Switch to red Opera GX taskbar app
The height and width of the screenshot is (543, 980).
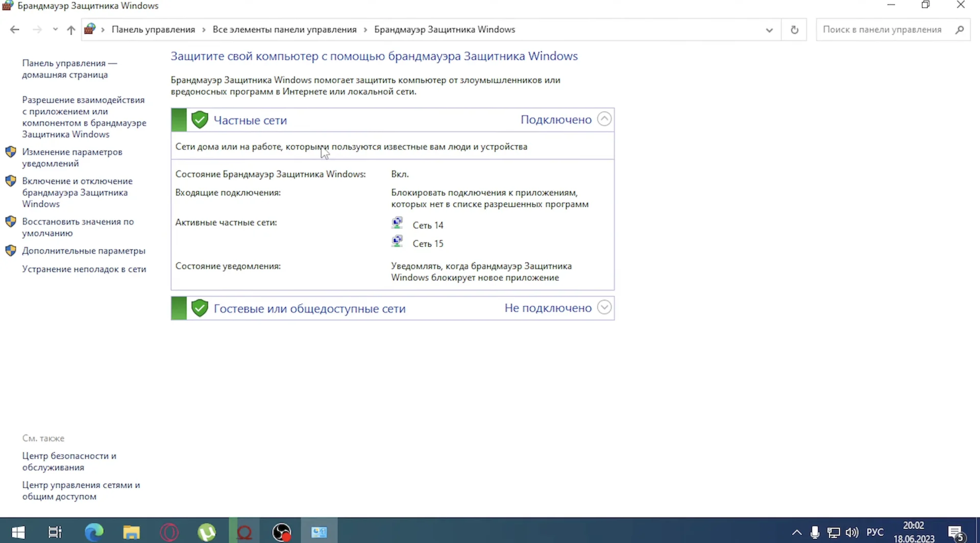pyautogui.click(x=244, y=532)
